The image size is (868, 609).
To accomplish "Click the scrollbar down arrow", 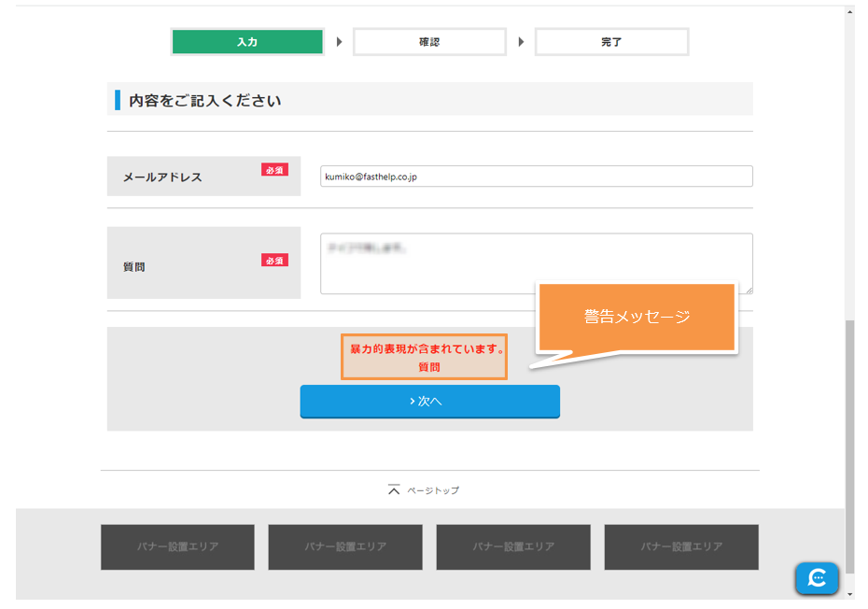I will 848,594.
